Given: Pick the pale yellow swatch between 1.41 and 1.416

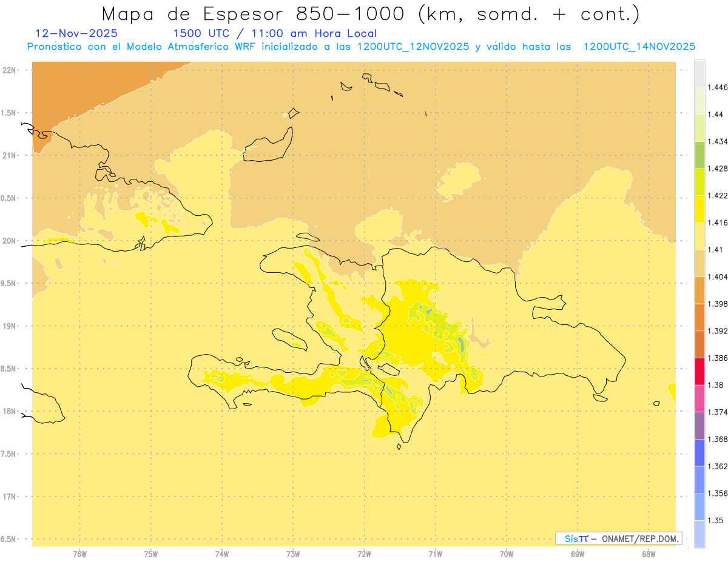Looking at the screenshot, I should pos(699,236).
